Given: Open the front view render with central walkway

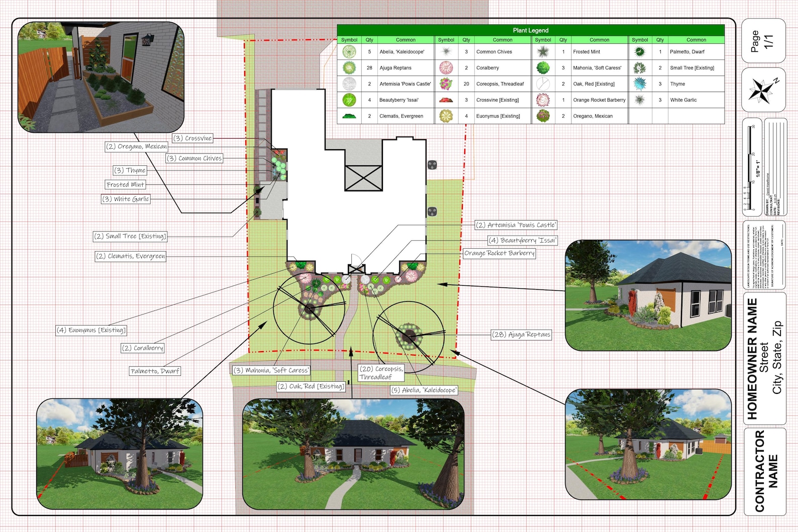Looking at the screenshot, I should [x=353, y=454].
